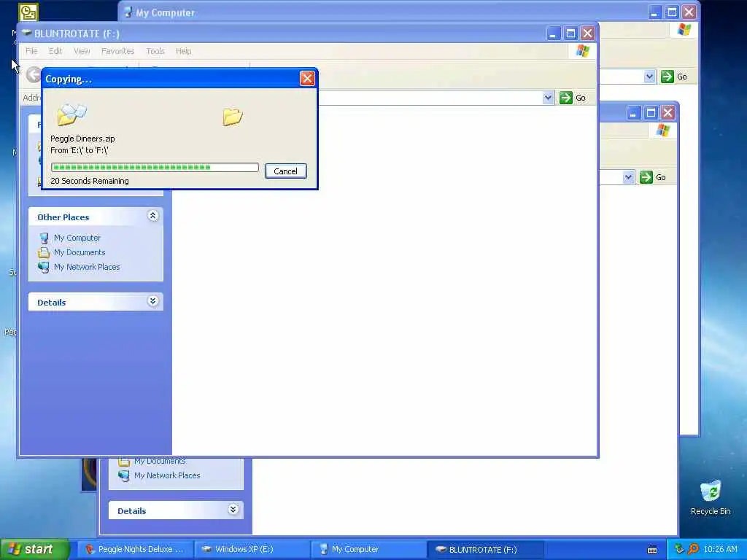Minimize the My Computer window
The height and width of the screenshot is (560, 747).
pyautogui.click(x=655, y=12)
